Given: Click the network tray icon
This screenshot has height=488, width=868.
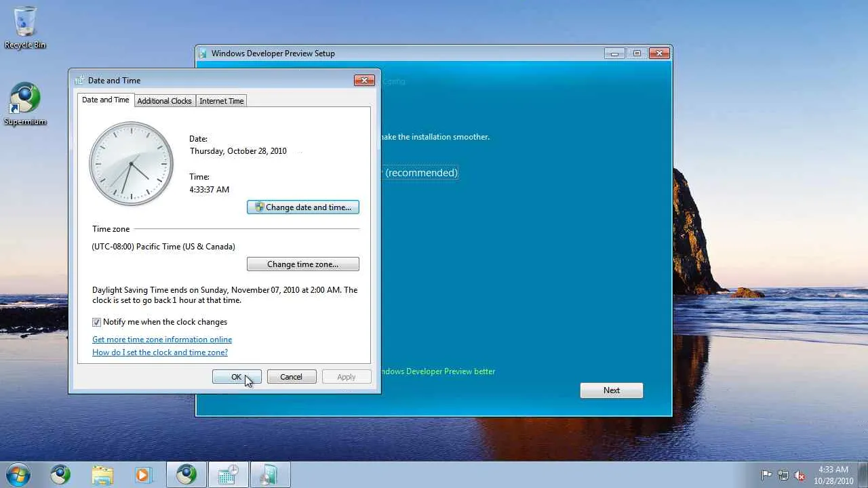Looking at the screenshot, I should click(x=783, y=475).
